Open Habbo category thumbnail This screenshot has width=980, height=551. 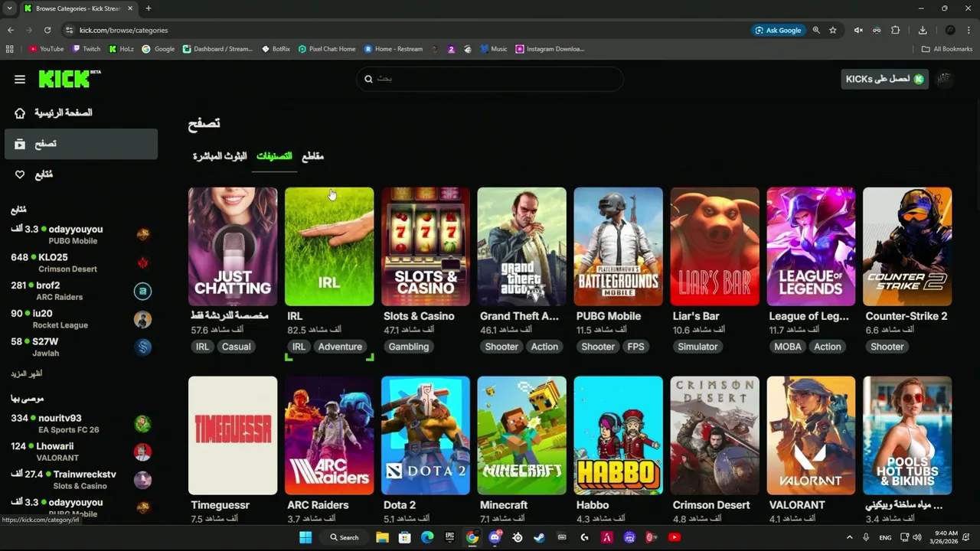(x=618, y=435)
